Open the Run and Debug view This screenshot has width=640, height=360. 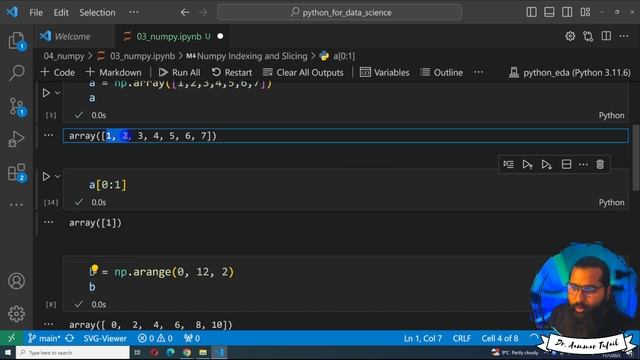click(16, 140)
